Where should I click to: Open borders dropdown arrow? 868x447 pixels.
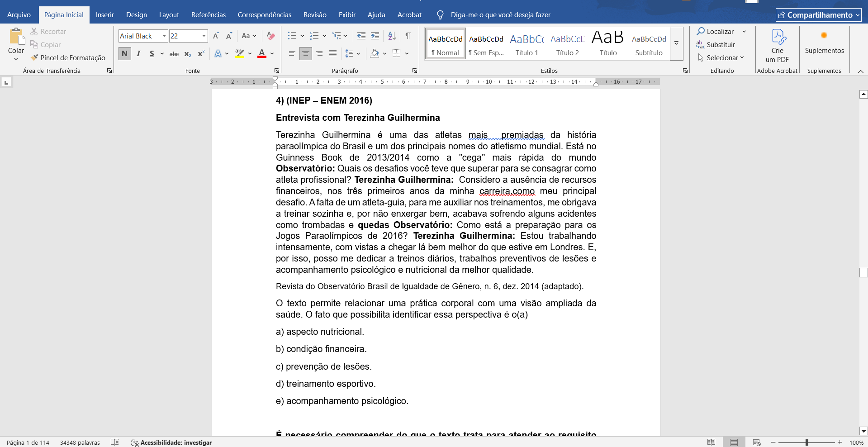(x=407, y=54)
